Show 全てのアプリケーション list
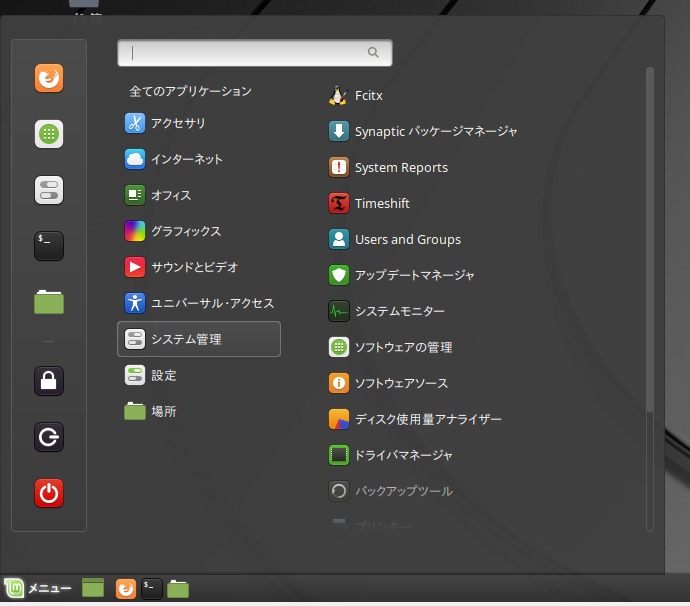The width and height of the screenshot is (690, 606). point(190,92)
